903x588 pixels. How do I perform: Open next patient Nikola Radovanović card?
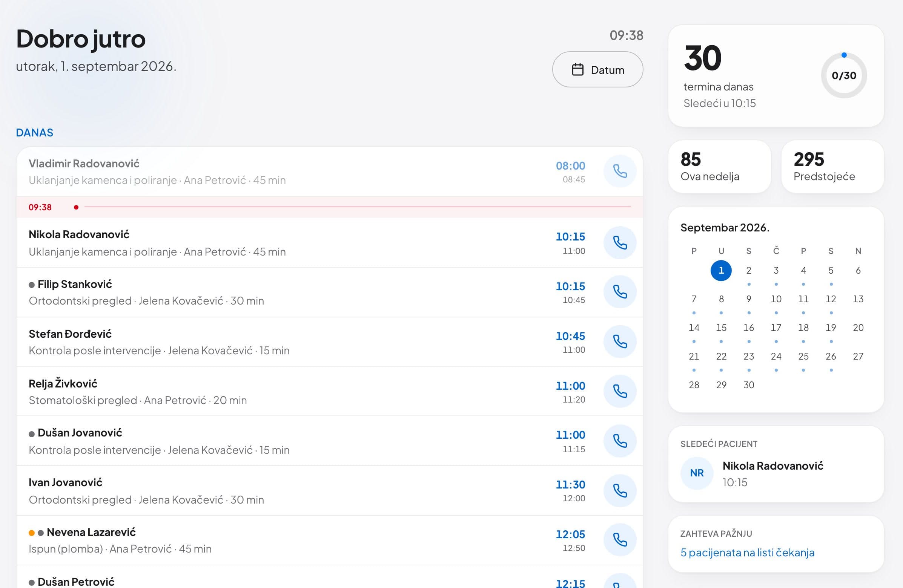(x=776, y=464)
